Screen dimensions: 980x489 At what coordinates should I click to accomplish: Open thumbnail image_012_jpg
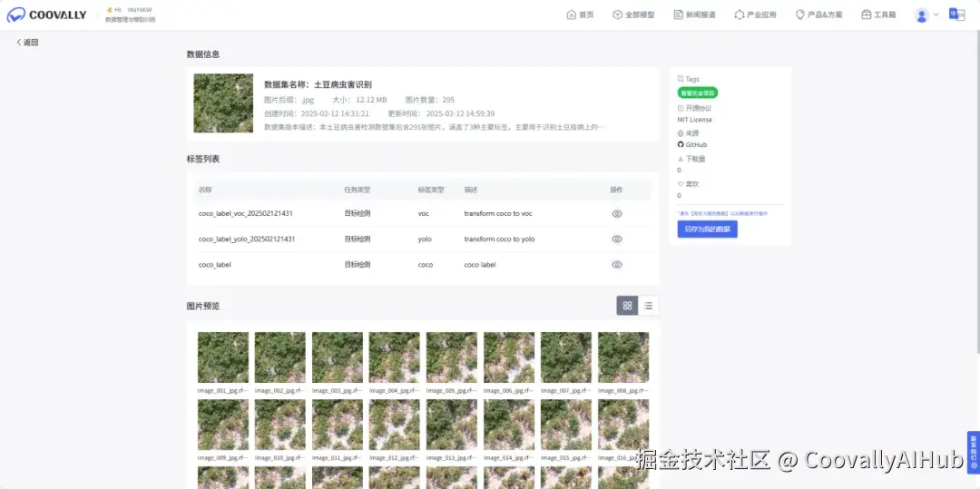pyautogui.click(x=395, y=425)
